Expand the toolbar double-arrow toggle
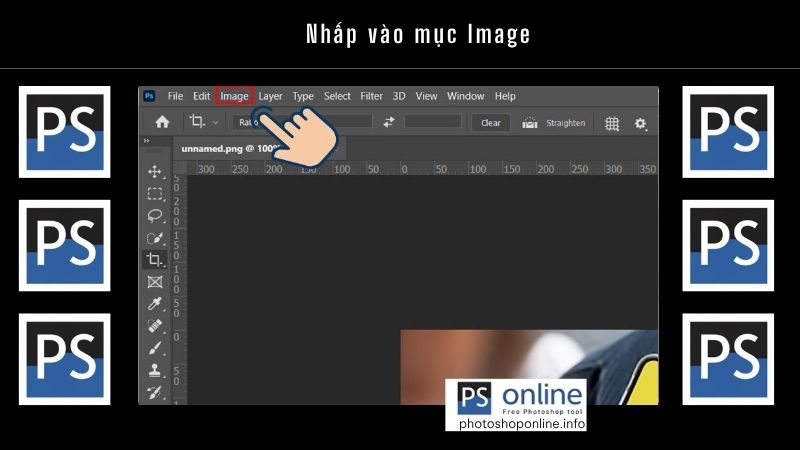Viewport: 800px width, 450px height. [x=146, y=141]
